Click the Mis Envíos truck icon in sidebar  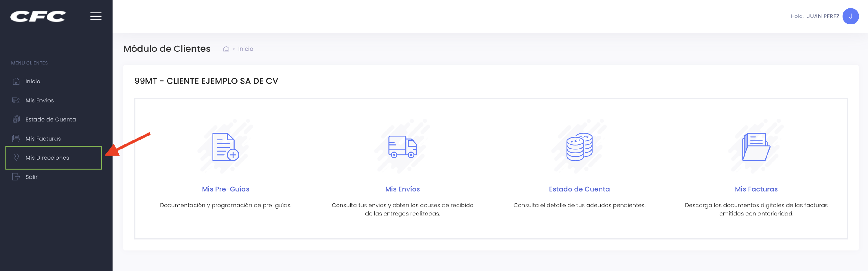tap(16, 100)
